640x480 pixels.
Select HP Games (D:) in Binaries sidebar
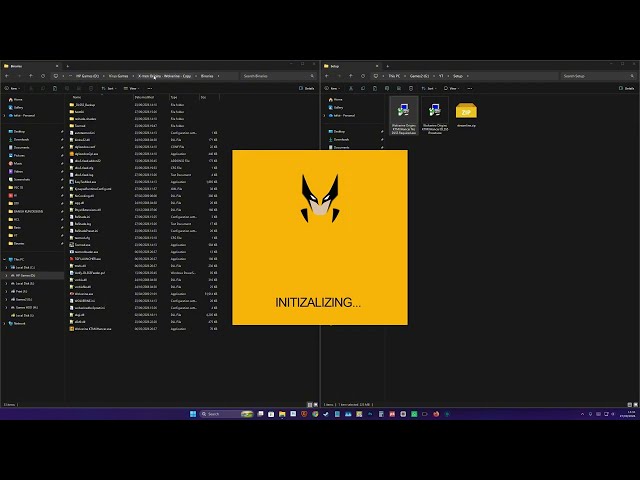[32, 276]
